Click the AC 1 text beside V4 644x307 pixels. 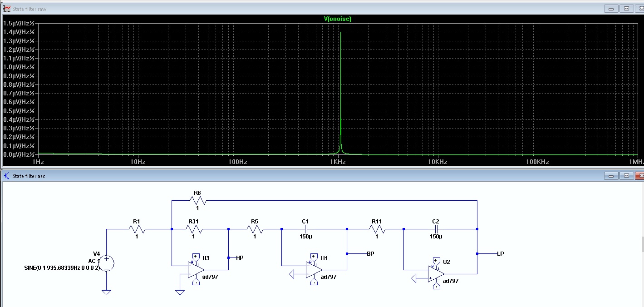click(94, 261)
